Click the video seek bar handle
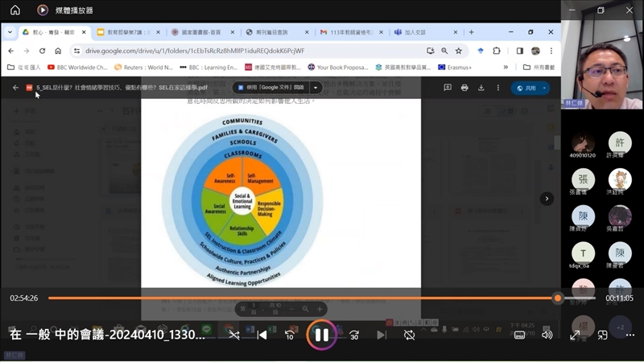Image resolution: width=644 pixels, height=362 pixels. coord(557,298)
